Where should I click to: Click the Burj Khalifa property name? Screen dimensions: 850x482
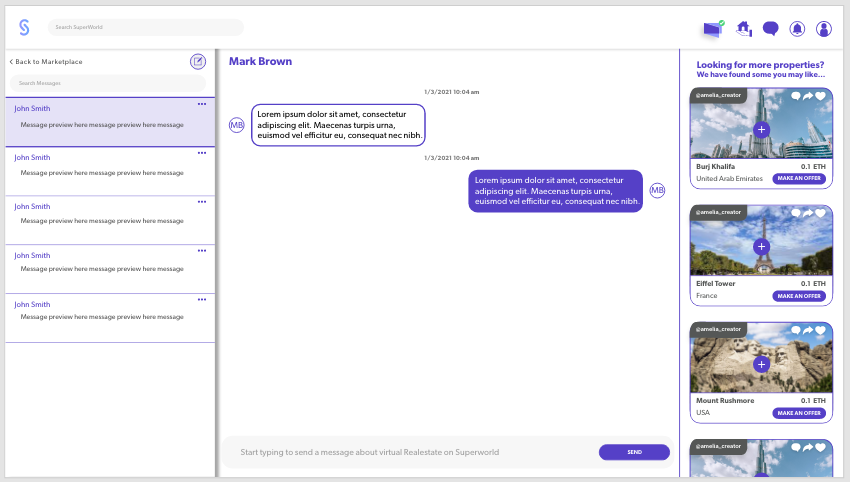click(716, 166)
